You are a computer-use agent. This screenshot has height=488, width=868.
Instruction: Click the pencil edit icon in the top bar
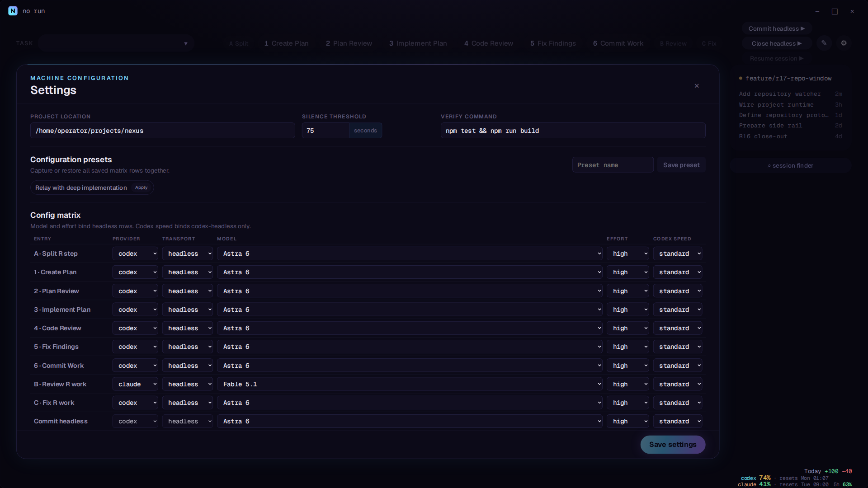tap(824, 43)
